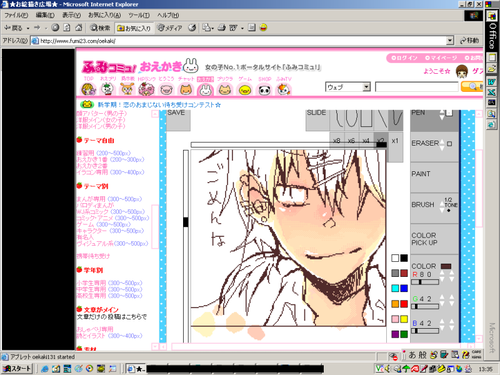
Task: Adjust the R color slider
Action: pyautogui.click(x=425, y=282)
